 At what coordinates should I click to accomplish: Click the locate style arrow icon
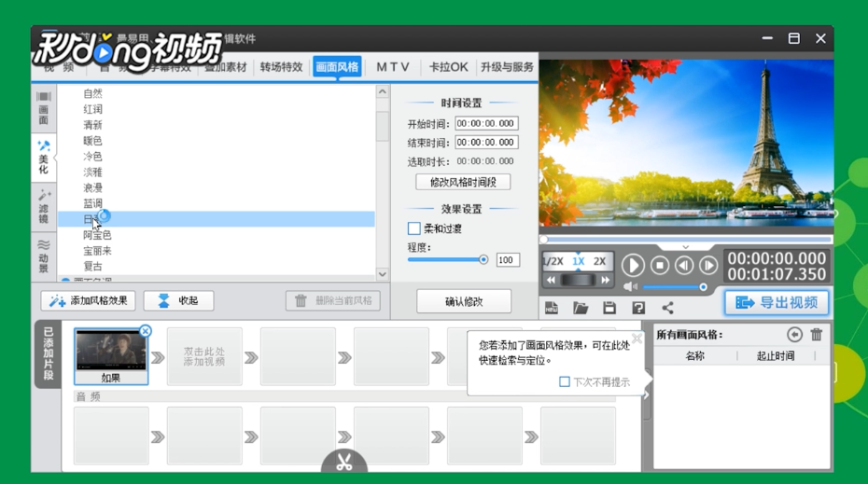[x=794, y=334]
